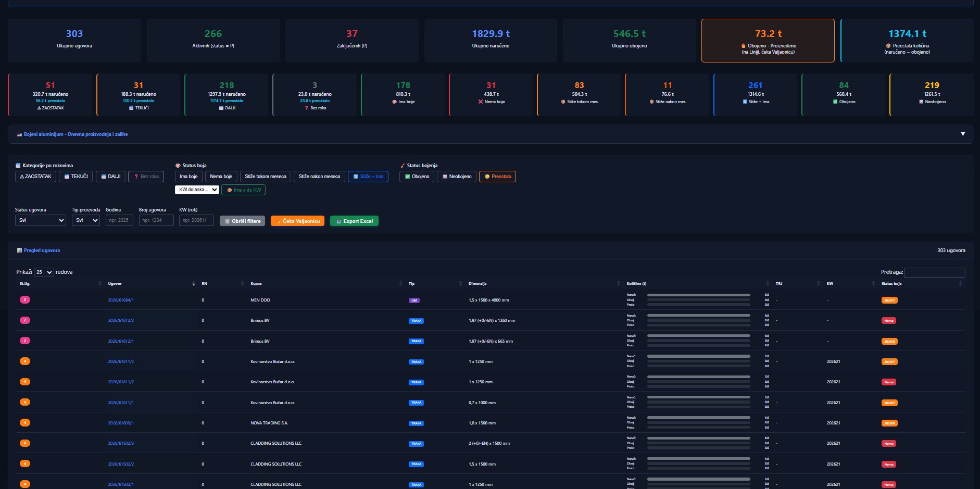Sort by RN column sort icon

click(242, 284)
